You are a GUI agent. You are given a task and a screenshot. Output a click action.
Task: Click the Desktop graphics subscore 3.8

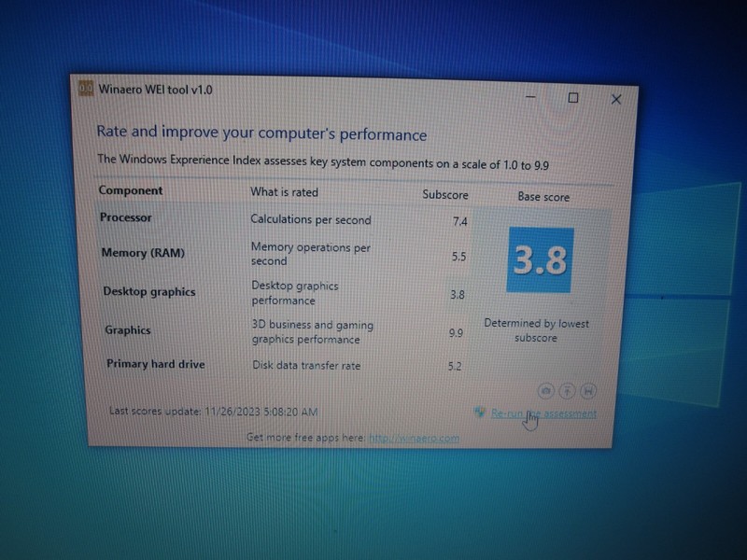[458, 295]
